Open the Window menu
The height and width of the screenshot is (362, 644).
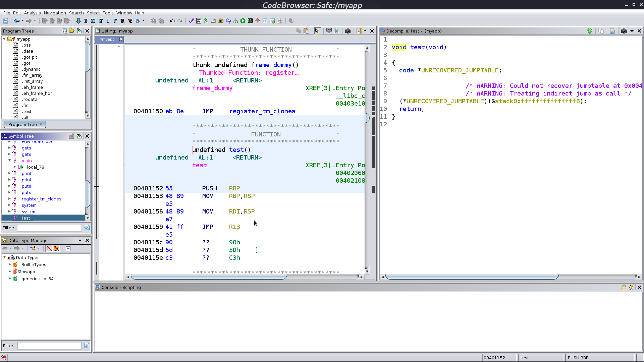124,13
